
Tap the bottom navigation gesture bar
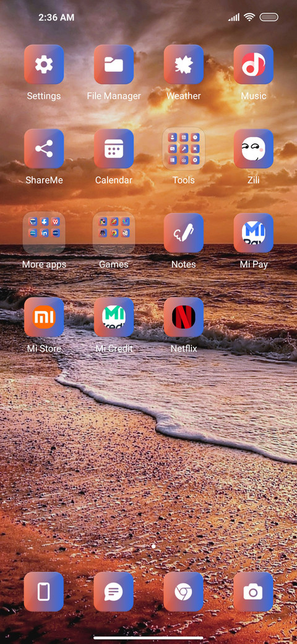148,638
